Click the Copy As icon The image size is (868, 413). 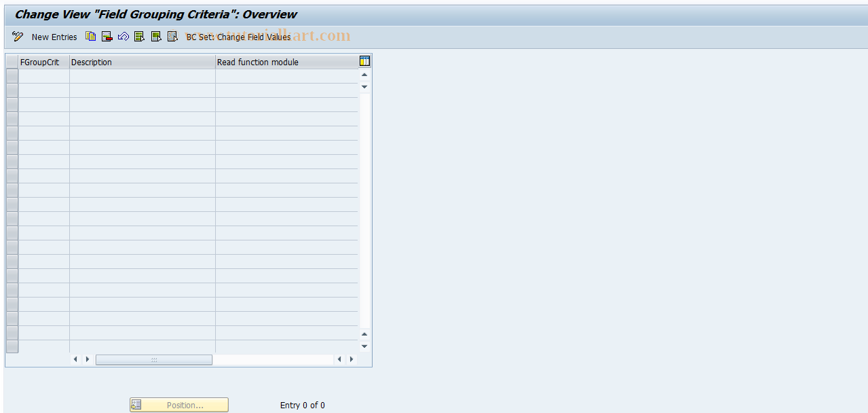coord(91,37)
